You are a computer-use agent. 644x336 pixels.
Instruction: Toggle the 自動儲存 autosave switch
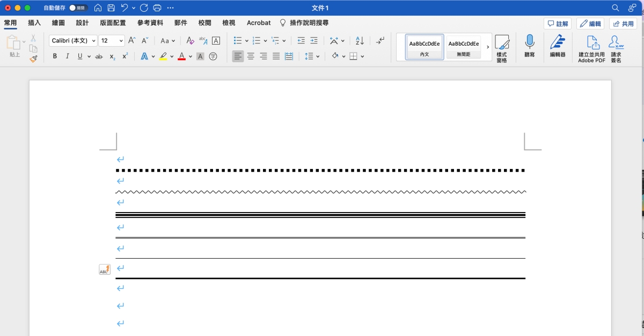coord(78,8)
